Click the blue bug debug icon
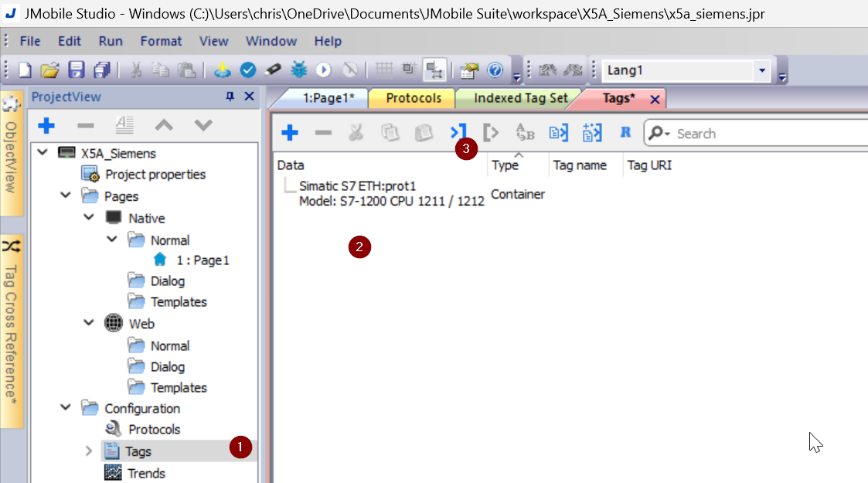This screenshot has width=868, height=483. (x=299, y=70)
